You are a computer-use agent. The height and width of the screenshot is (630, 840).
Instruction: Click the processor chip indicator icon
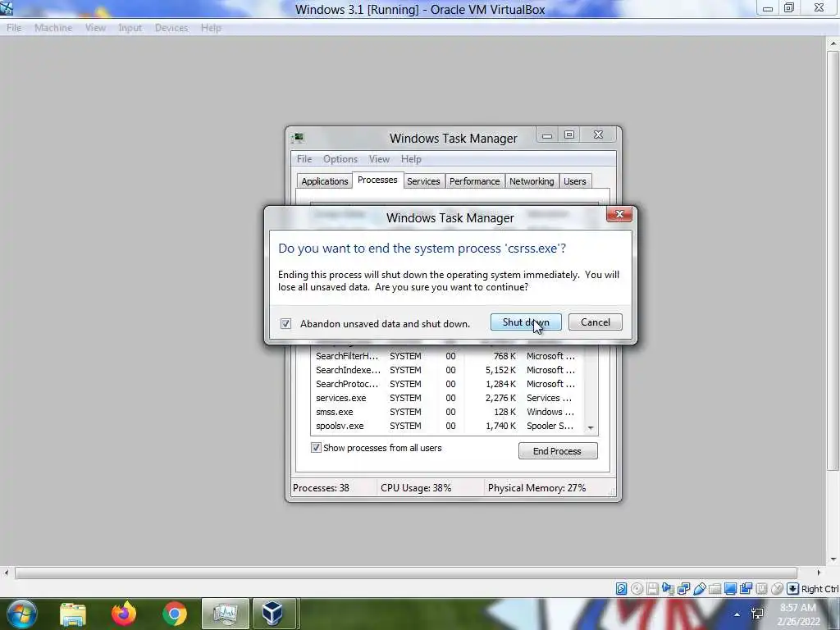pyautogui.click(x=761, y=589)
